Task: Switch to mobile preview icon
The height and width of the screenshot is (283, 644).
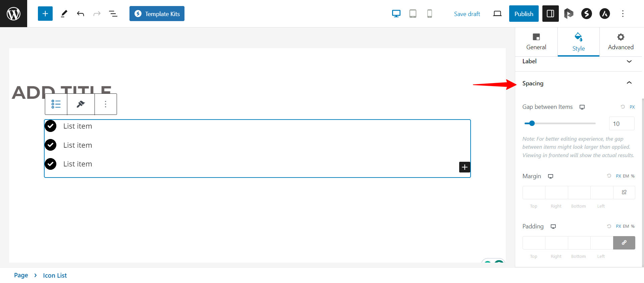Action: [429, 14]
